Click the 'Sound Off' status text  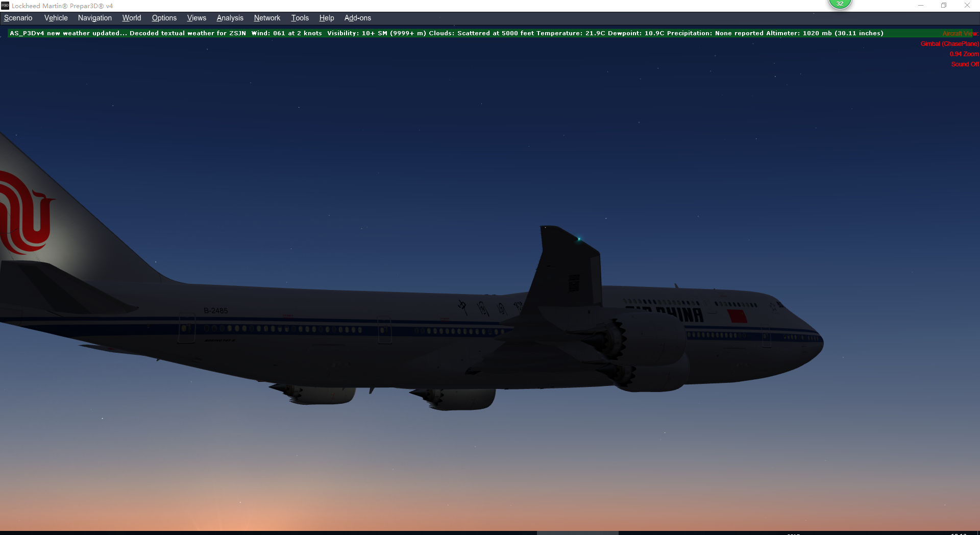pos(965,64)
